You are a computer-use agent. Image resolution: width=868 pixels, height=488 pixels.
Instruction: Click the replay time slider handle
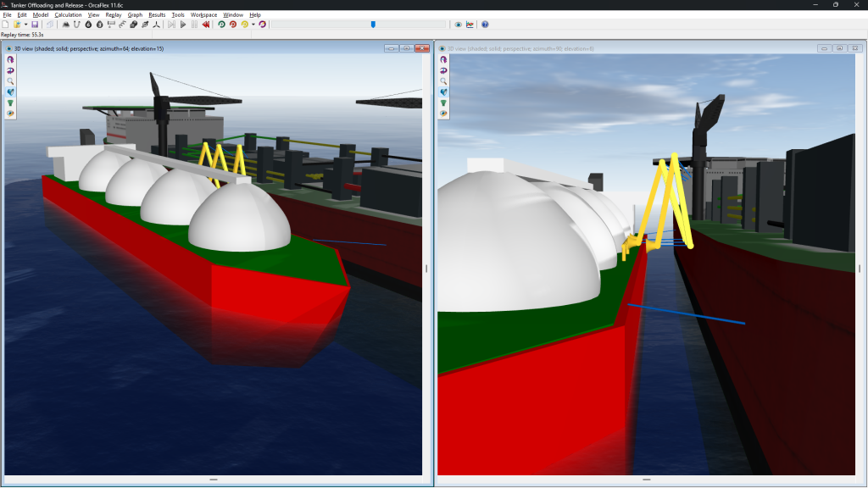click(373, 25)
